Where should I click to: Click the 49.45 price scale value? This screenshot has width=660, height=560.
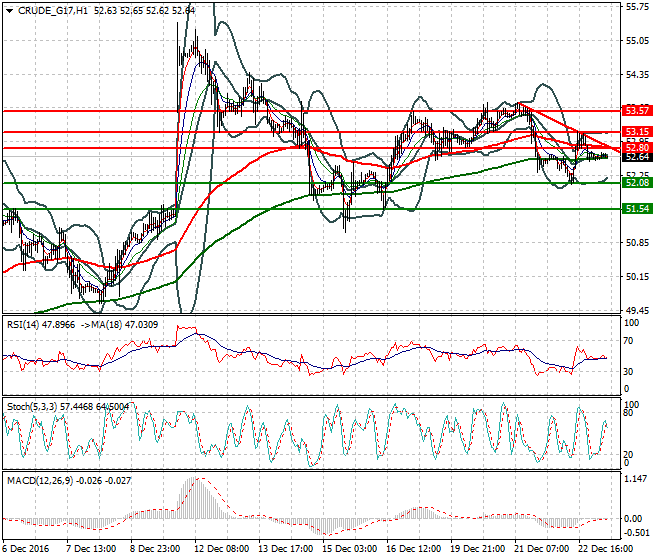click(637, 310)
